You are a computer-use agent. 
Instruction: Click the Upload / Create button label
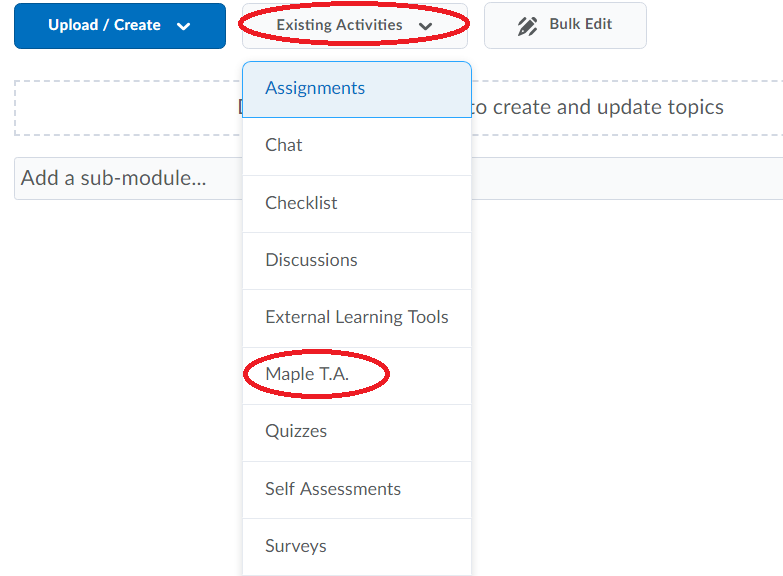[104, 25]
